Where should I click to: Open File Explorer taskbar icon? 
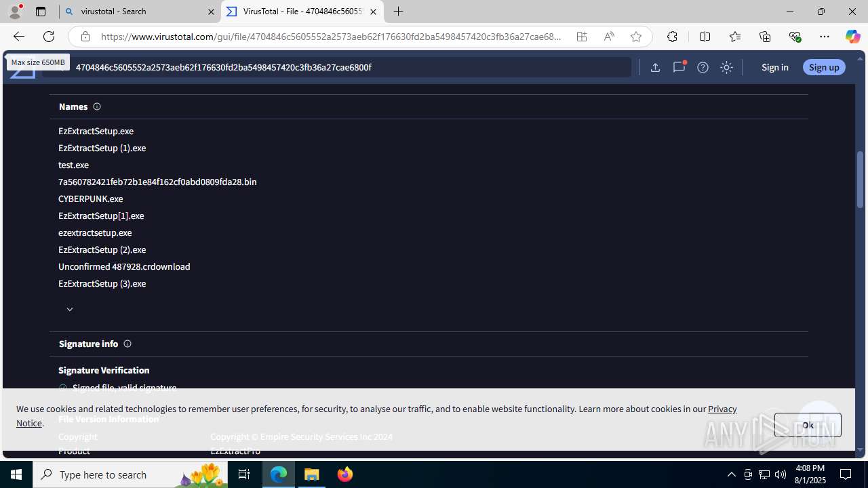tap(312, 474)
